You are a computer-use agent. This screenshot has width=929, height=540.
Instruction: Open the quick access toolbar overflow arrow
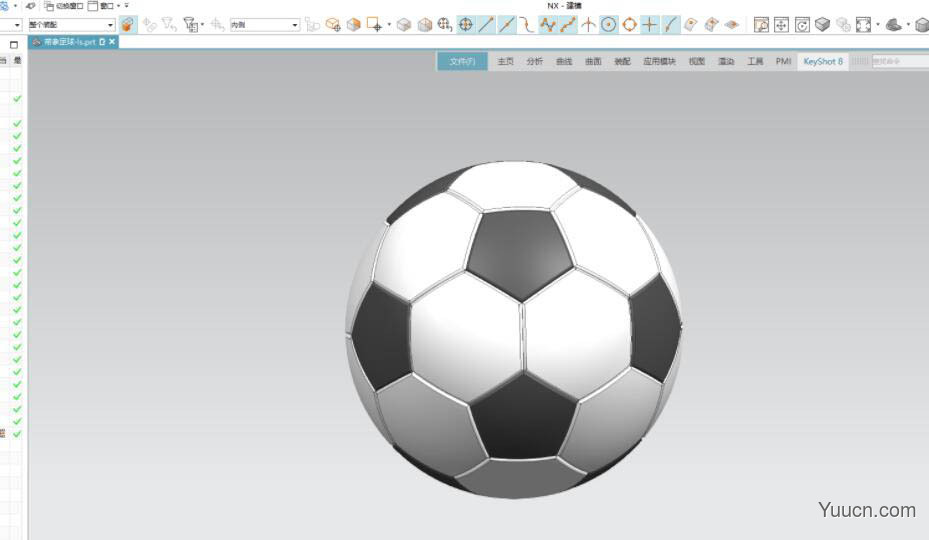(x=126, y=6)
